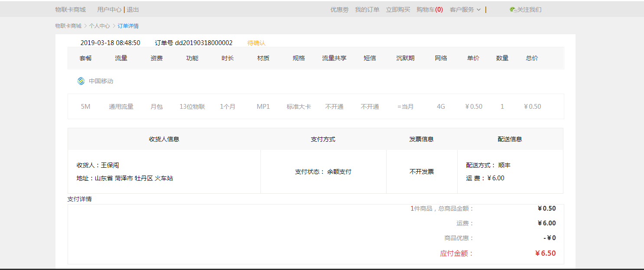The image size is (644, 270).
Task: Open 我的订单 in top navigation
Action: point(367,10)
